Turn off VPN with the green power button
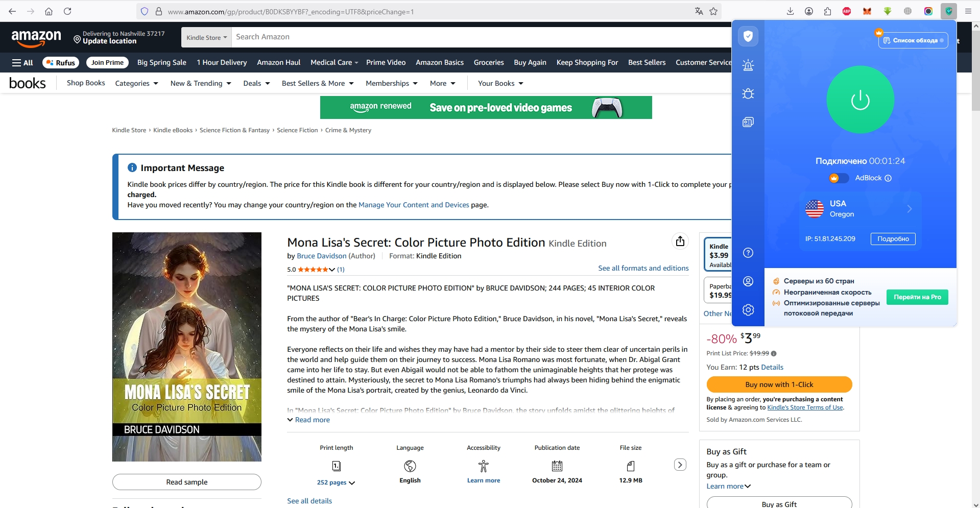The image size is (980, 508). 860,100
